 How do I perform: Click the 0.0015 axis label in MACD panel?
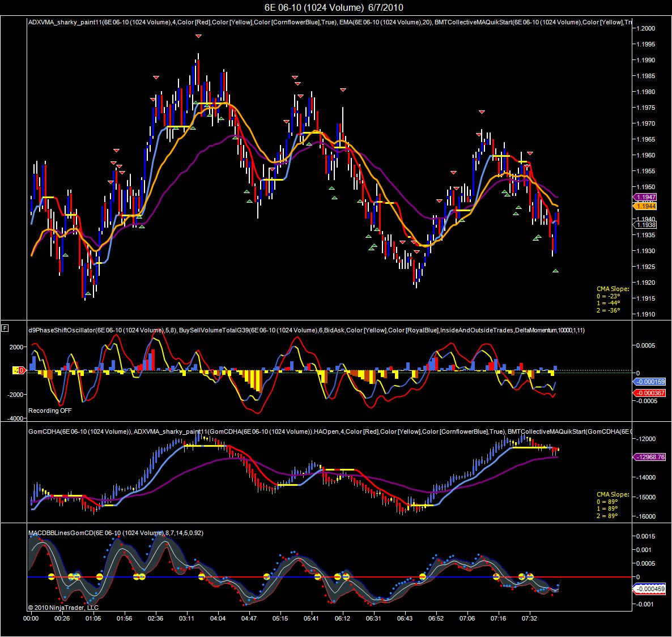tap(646, 536)
